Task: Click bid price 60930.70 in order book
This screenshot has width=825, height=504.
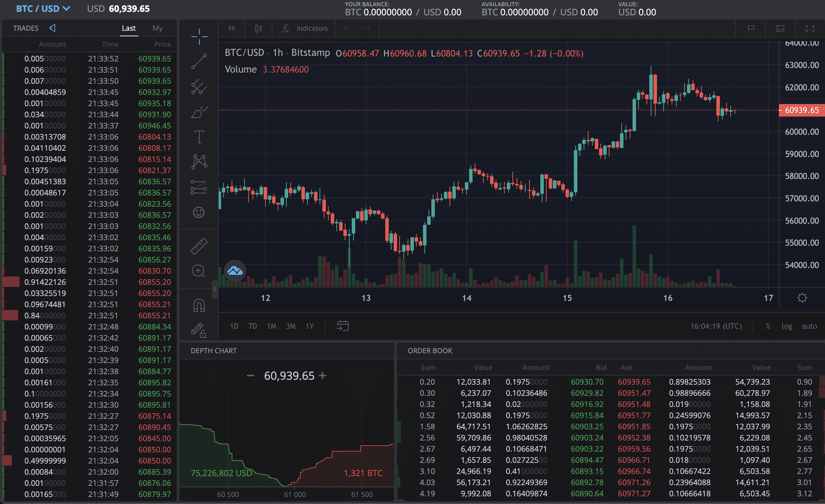Action: tap(587, 382)
